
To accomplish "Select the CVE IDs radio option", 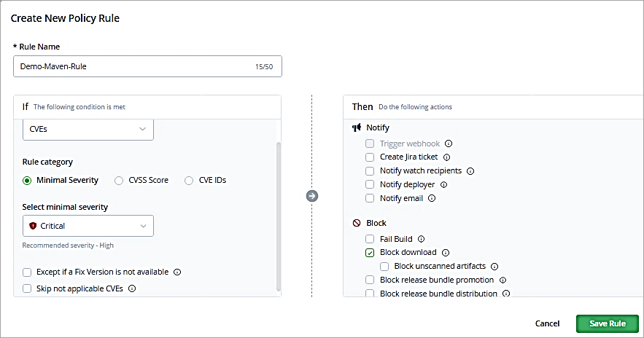I will (x=189, y=181).
